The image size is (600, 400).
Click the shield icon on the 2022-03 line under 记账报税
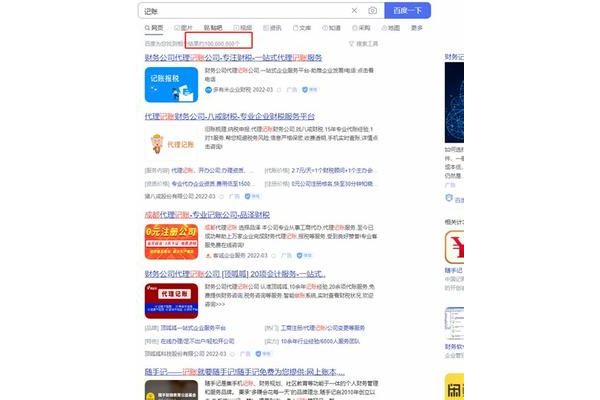pos(305,90)
